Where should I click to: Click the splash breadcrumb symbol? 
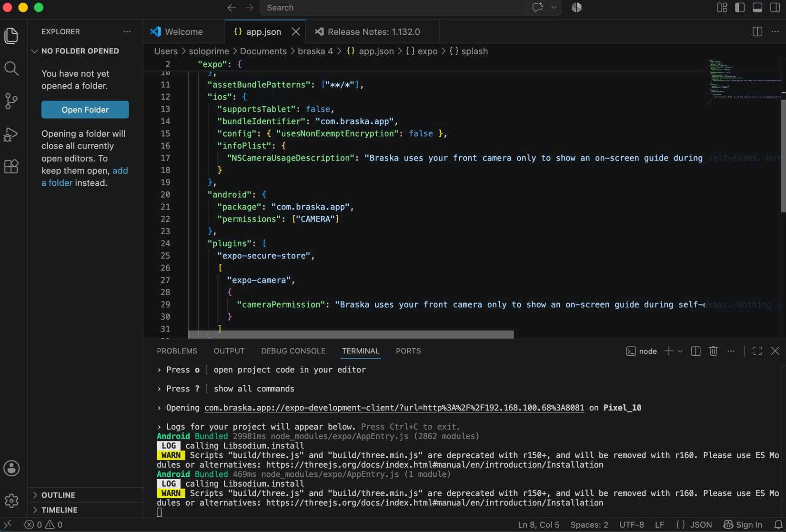click(x=469, y=51)
